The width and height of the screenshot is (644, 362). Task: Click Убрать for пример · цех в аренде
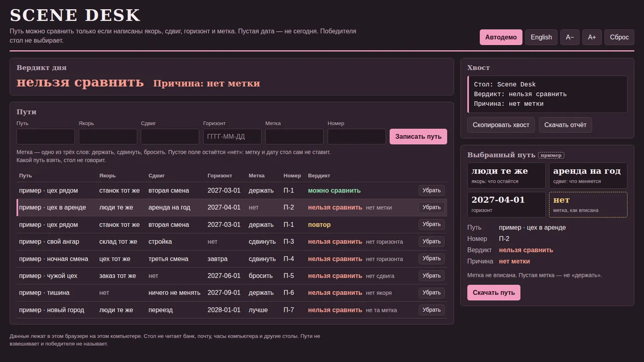pyautogui.click(x=431, y=208)
